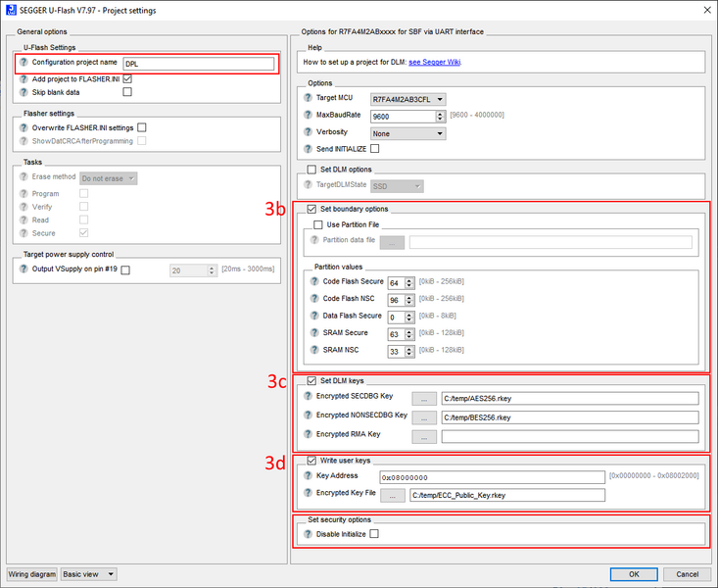Open the Target MCU dropdown
This screenshot has width=718, height=588.
[x=408, y=99]
